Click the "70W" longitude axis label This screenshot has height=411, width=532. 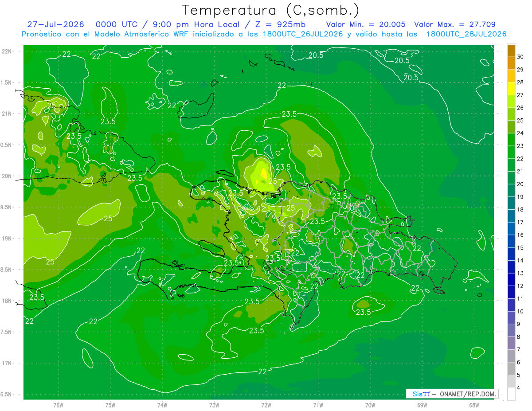tap(370, 405)
